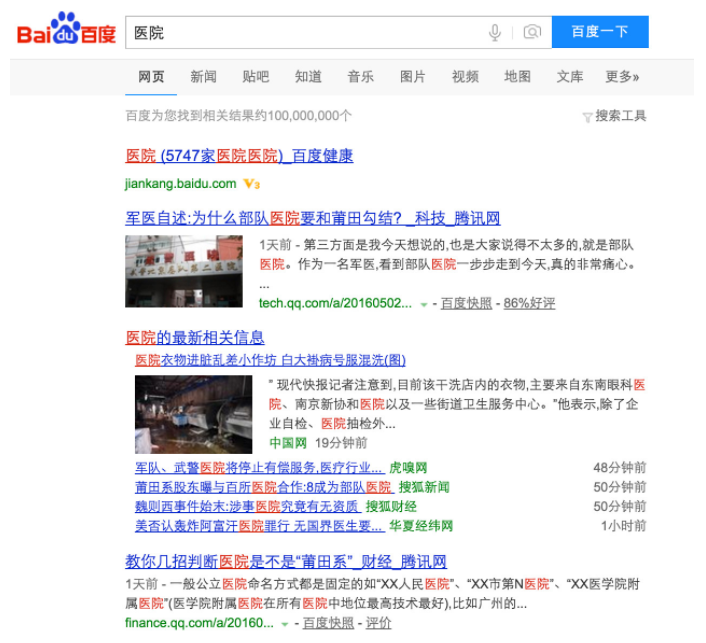Open 医院的最新相关信息 heading link
The height and width of the screenshot is (643, 706).
tap(195, 337)
